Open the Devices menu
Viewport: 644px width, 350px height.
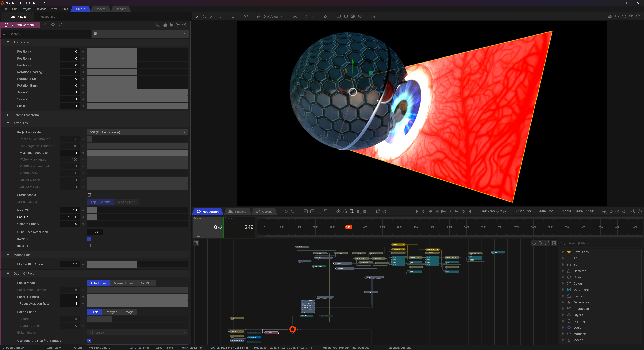tap(41, 9)
